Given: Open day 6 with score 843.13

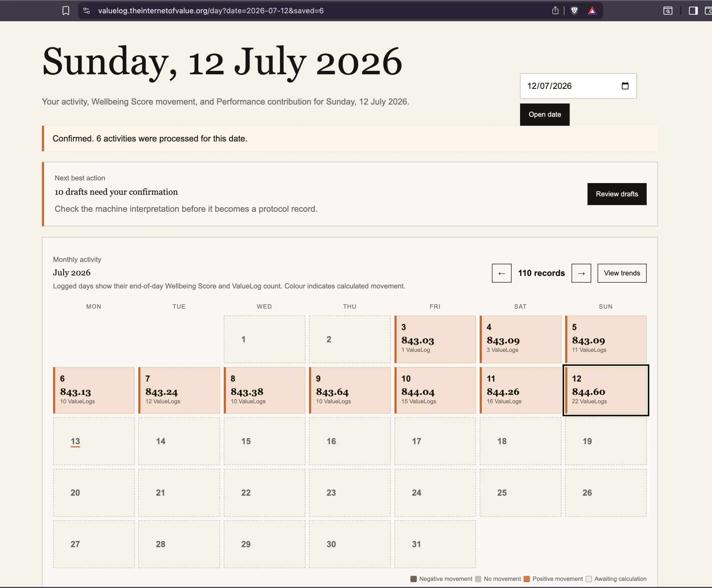Looking at the screenshot, I should pyautogui.click(x=94, y=390).
